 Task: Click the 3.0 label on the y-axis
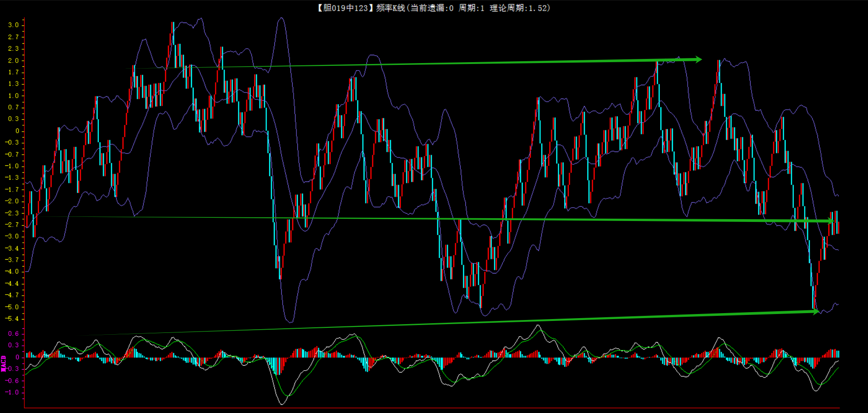13,25
